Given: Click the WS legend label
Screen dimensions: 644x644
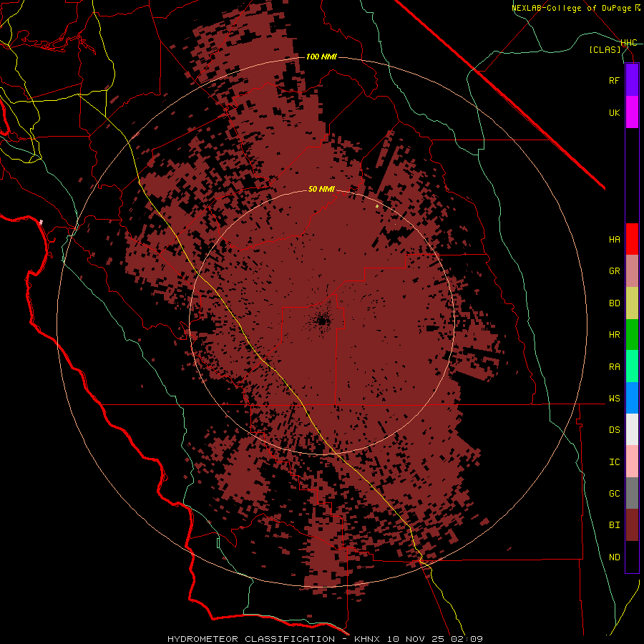Looking at the screenshot, I should (x=615, y=399).
